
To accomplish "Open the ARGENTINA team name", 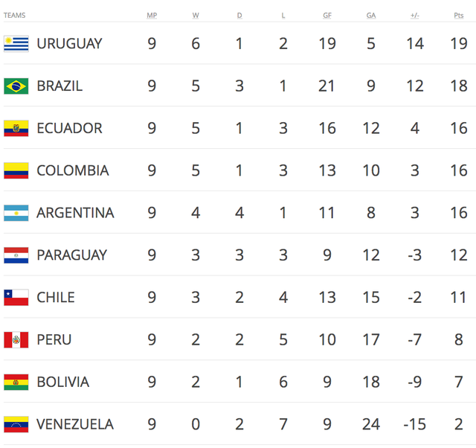I will [75, 214].
